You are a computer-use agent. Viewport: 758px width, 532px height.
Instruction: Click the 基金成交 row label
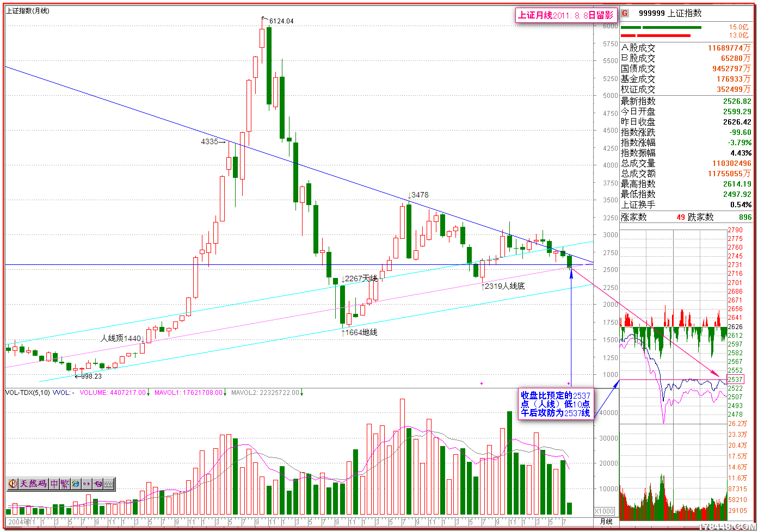638,79
